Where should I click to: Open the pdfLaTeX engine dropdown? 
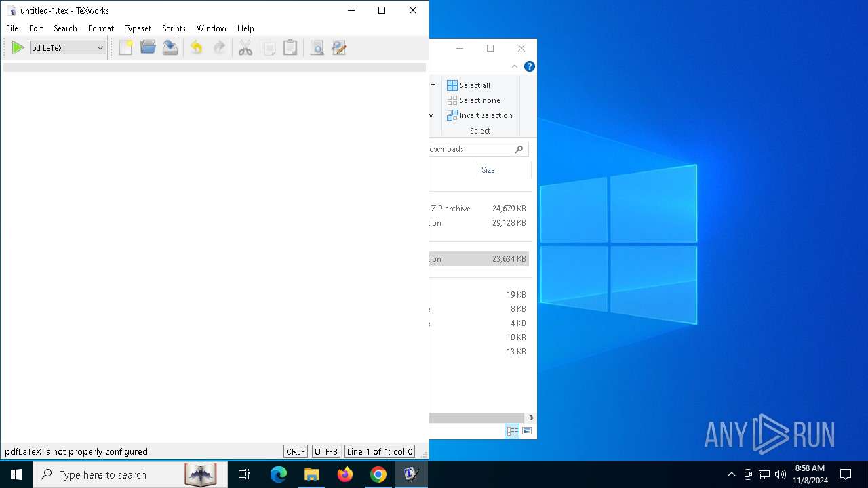pos(68,47)
